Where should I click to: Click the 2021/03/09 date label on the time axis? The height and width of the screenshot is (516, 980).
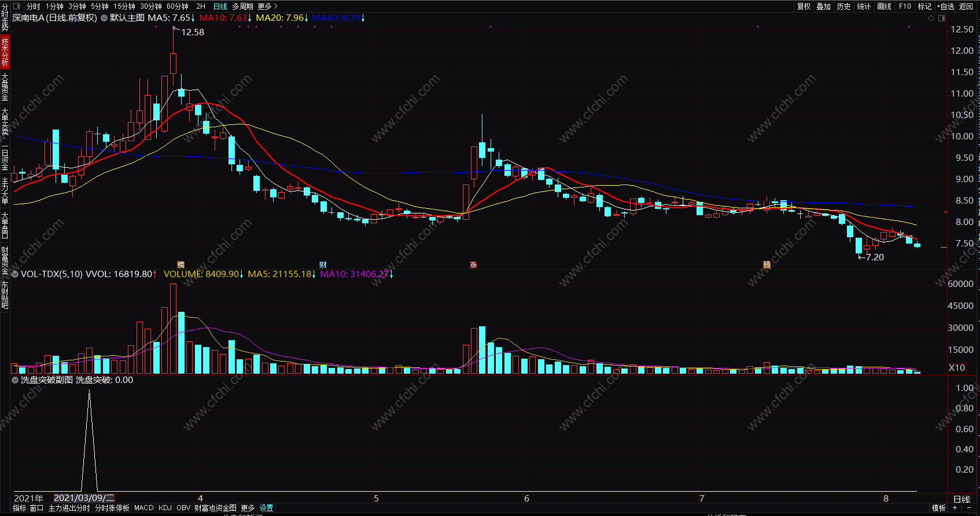coord(84,498)
